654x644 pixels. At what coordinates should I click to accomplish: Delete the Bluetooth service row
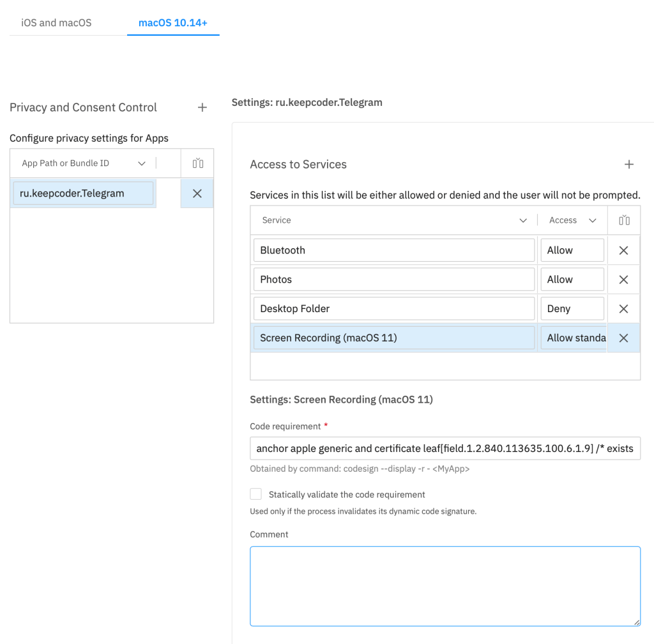point(624,251)
